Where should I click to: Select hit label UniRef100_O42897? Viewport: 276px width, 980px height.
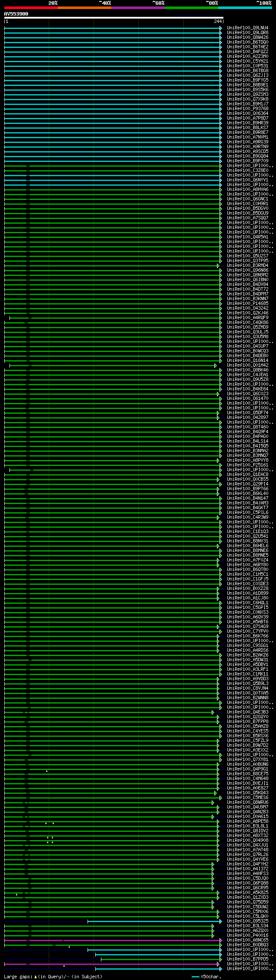coord(248,417)
